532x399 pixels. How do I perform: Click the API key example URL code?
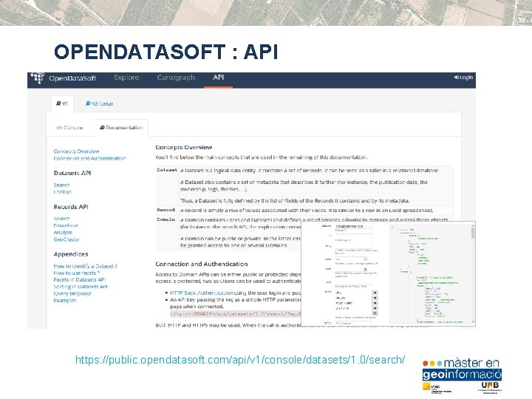click(x=236, y=314)
